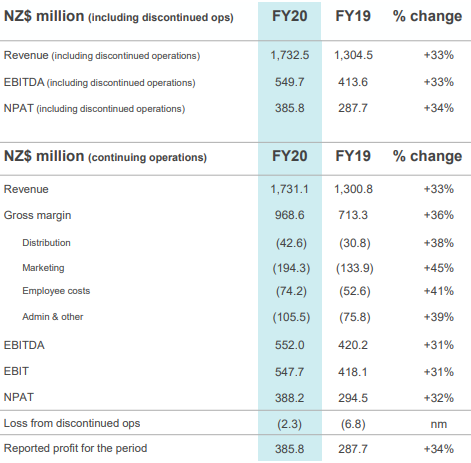
Task: Click the nm change value
Action: click(x=439, y=424)
